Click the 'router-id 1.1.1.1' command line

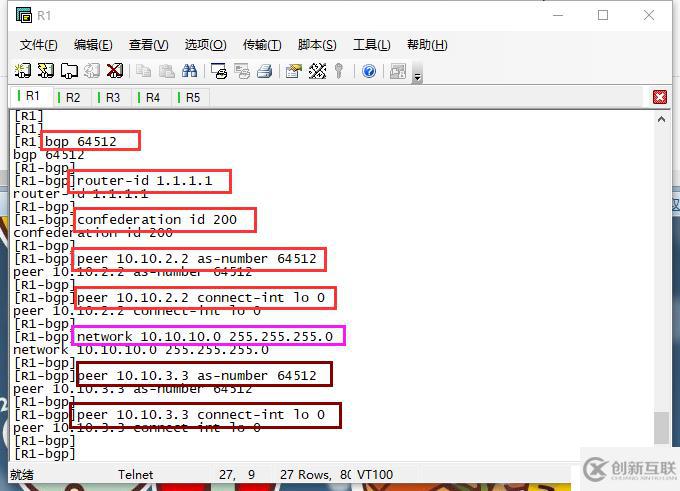pyautogui.click(x=144, y=180)
